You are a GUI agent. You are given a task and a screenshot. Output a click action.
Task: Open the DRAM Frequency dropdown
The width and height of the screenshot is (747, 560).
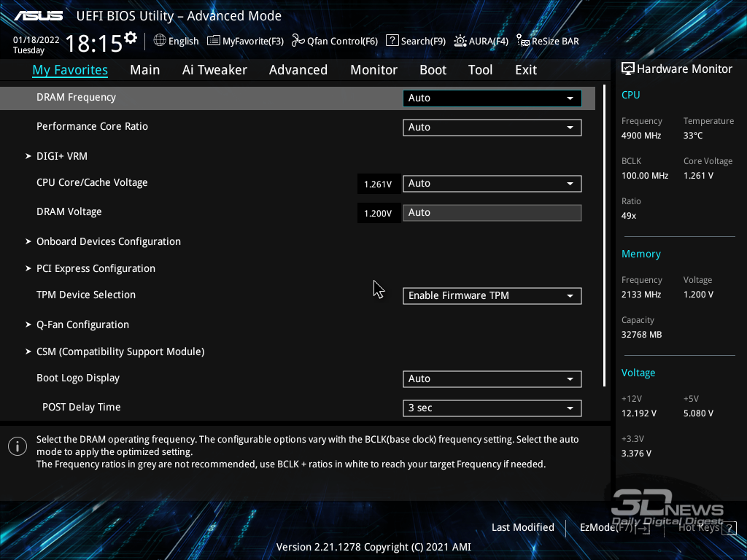[x=492, y=98]
